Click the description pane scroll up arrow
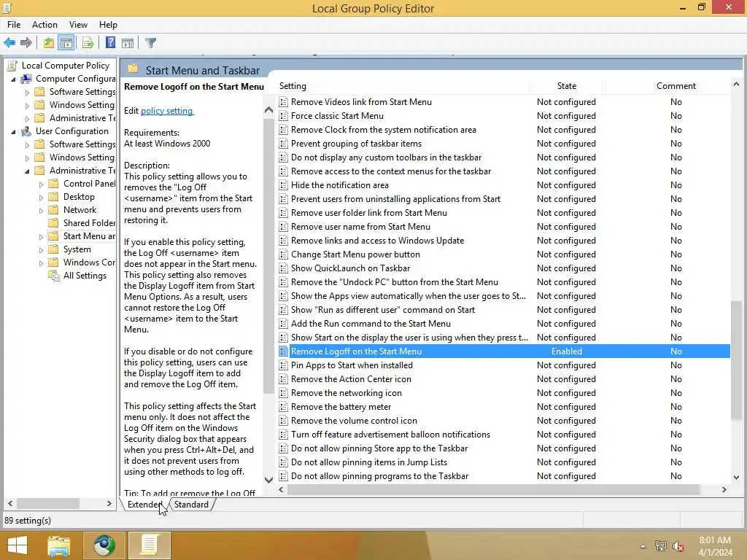 point(268,111)
